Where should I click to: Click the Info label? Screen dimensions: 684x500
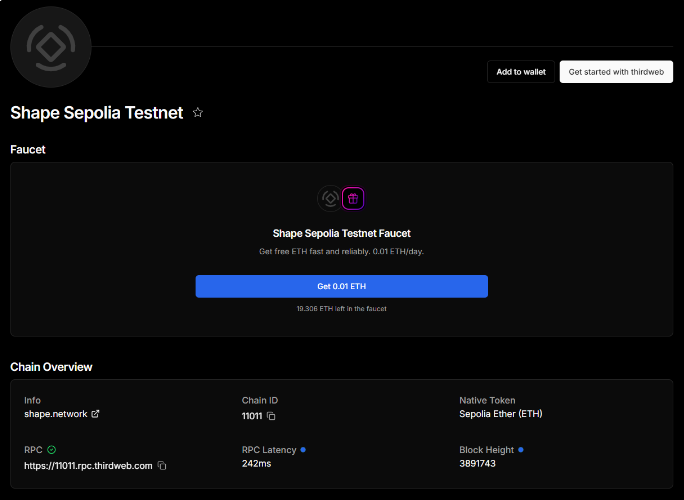point(32,401)
